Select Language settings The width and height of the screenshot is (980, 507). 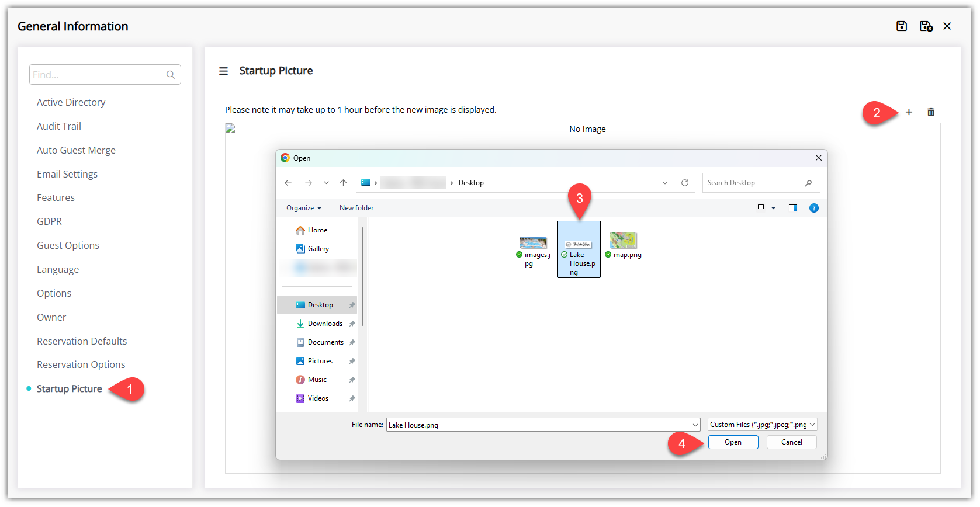[x=58, y=269]
